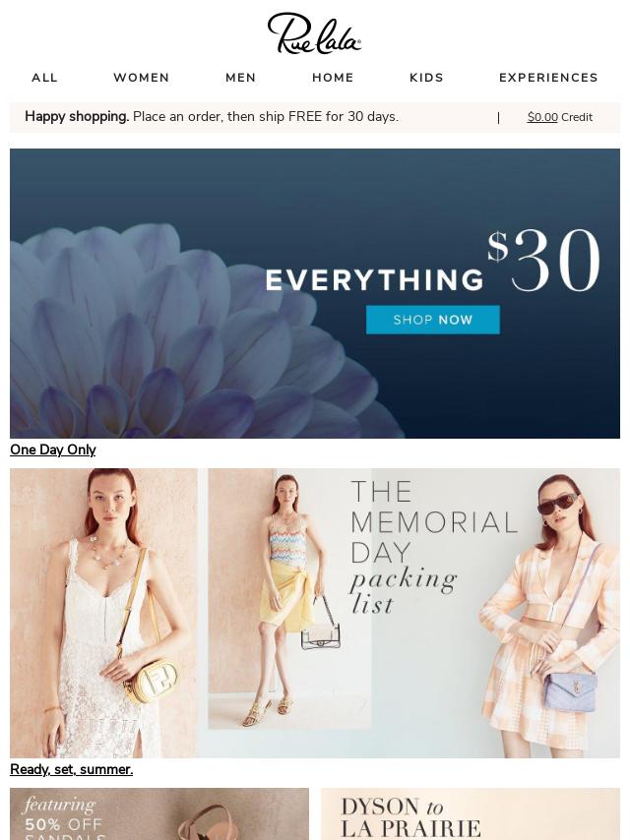Browse the KIDS category
The image size is (630, 840).
pyautogui.click(x=427, y=78)
